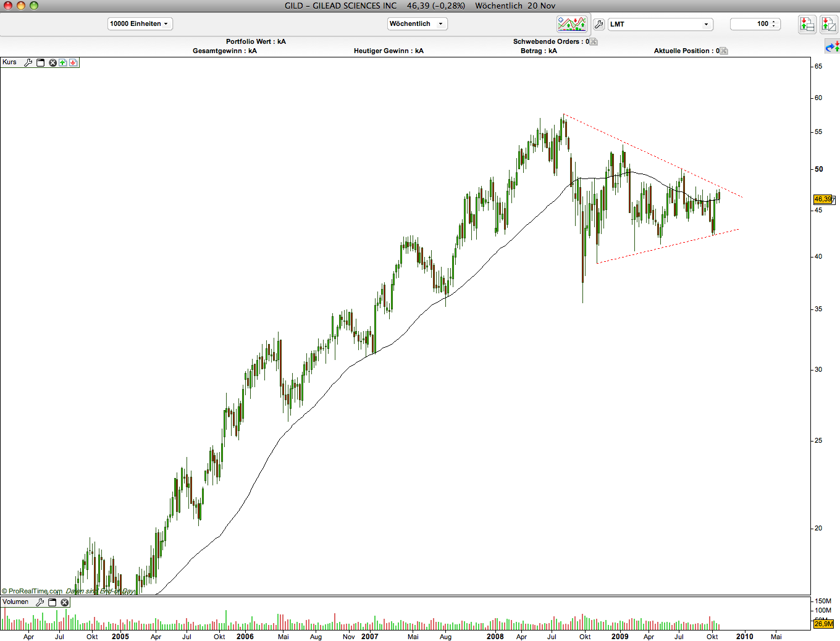Screen dimensions: 840x641
Task: Open the Kurs panel wrench settings
Action: click(x=28, y=62)
